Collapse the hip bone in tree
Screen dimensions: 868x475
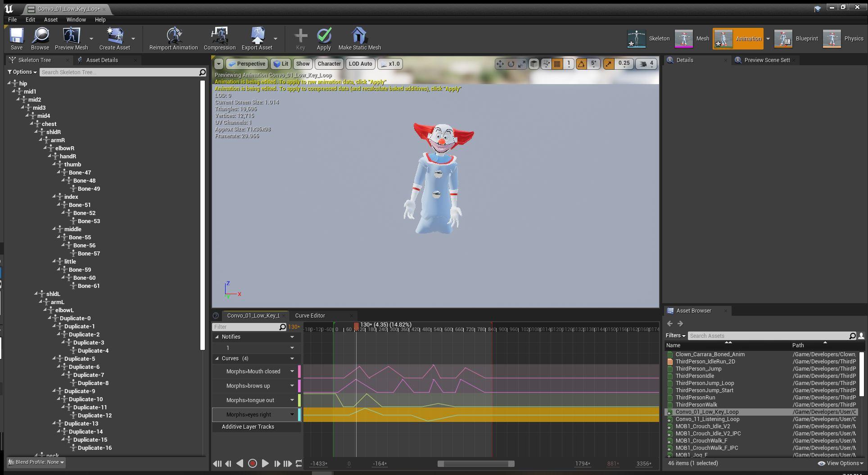(9, 83)
